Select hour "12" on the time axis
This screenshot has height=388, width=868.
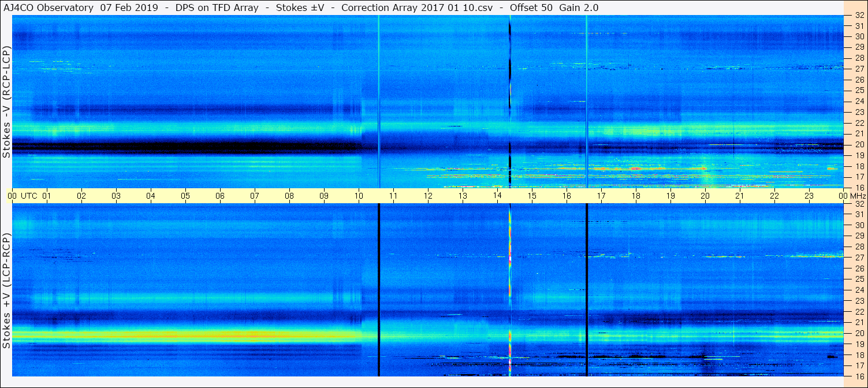[x=428, y=196]
